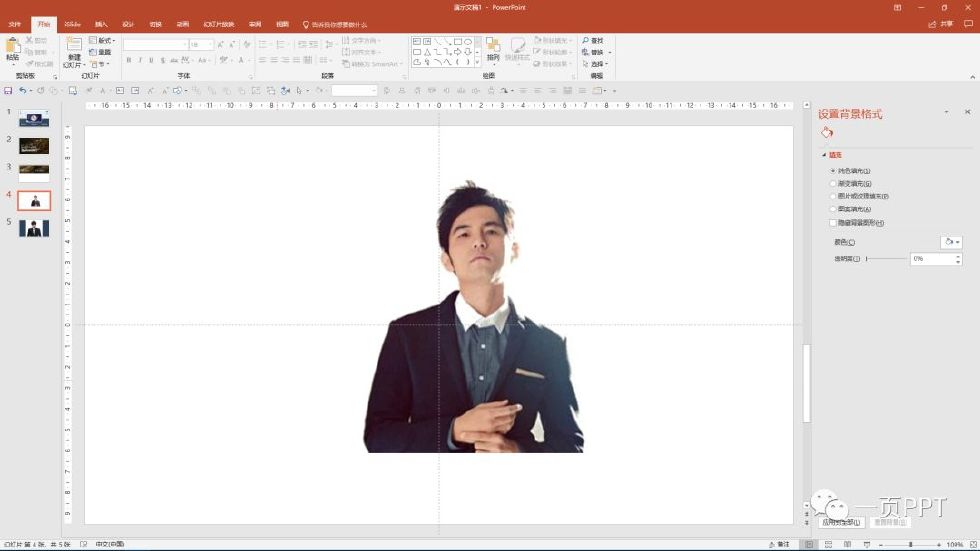Open the File (文件) tab
The height and width of the screenshot is (551, 980).
pyautogui.click(x=15, y=24)
